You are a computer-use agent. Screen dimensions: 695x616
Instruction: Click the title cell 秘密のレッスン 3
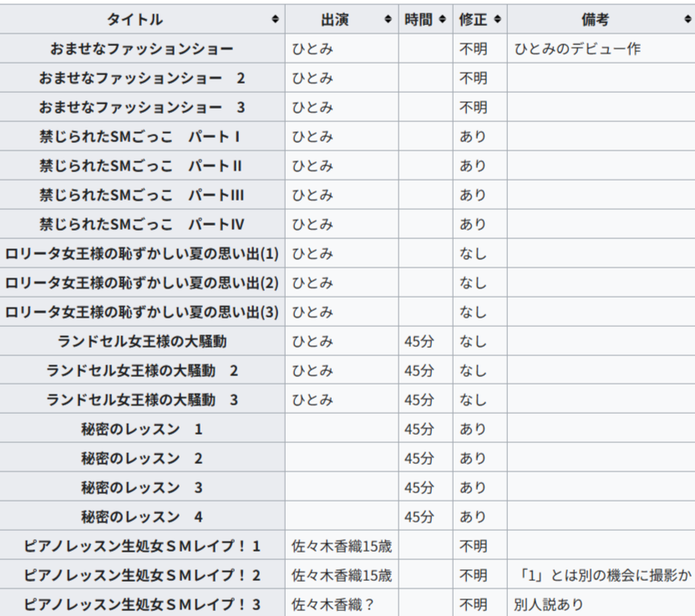(142, 487)
